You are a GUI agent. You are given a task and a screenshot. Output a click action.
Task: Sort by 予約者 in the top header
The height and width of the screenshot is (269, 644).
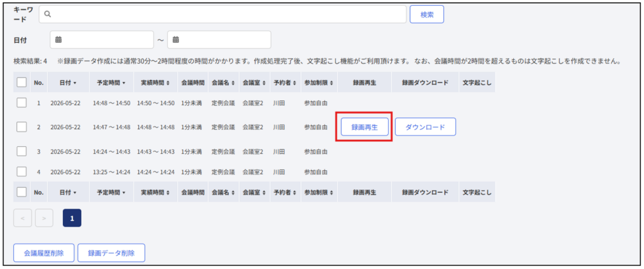click(285, 83)
